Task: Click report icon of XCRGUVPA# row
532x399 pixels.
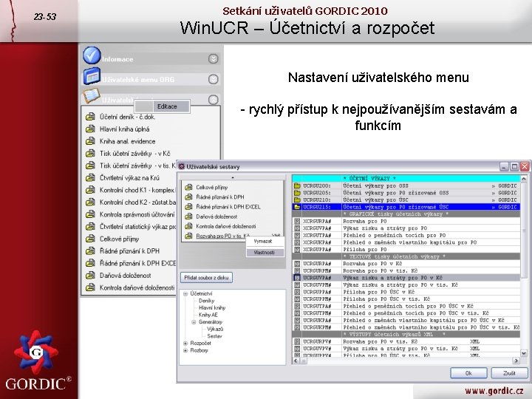Action: 297,228
